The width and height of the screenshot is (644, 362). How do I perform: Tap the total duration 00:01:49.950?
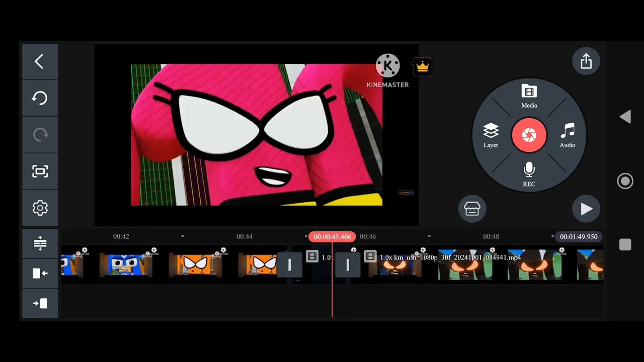click(x=579, y=236)
